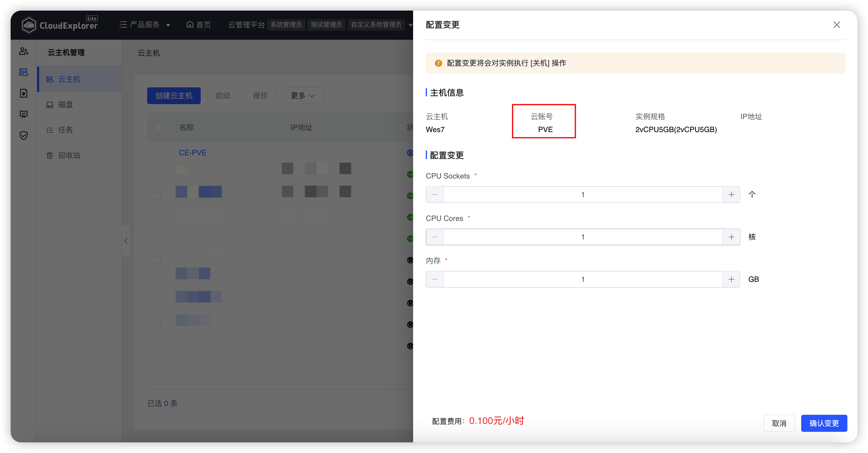Click the 名称 column header
Viewport: 868px width, 453px height.
tap(186, 128)
